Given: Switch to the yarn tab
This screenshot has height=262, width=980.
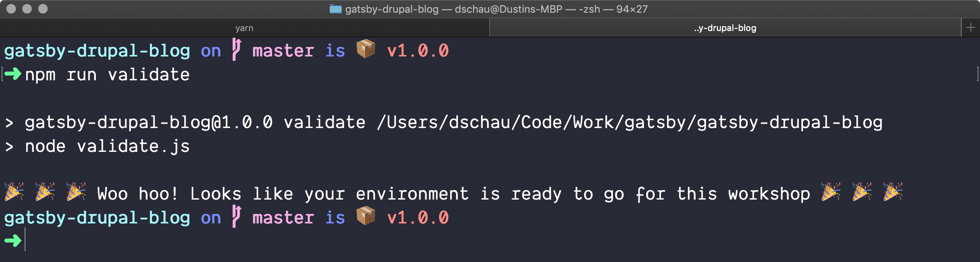Looking at the screenshot, I should pos(244,28).
